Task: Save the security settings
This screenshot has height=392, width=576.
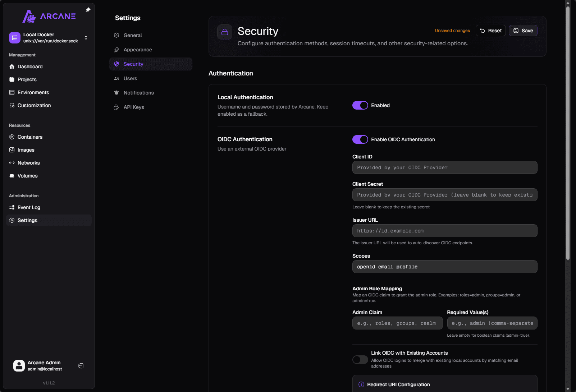Action: [x=523, y=31]
